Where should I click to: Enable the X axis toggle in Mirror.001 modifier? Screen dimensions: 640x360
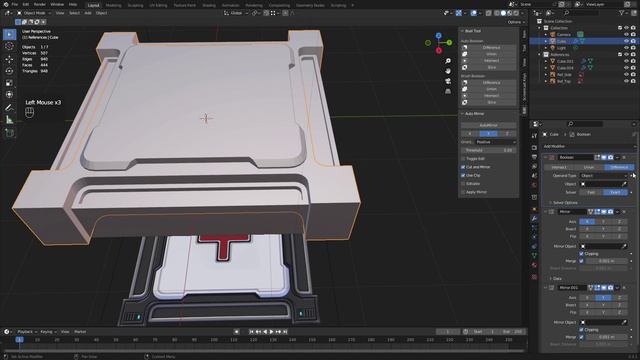[587, 298]
